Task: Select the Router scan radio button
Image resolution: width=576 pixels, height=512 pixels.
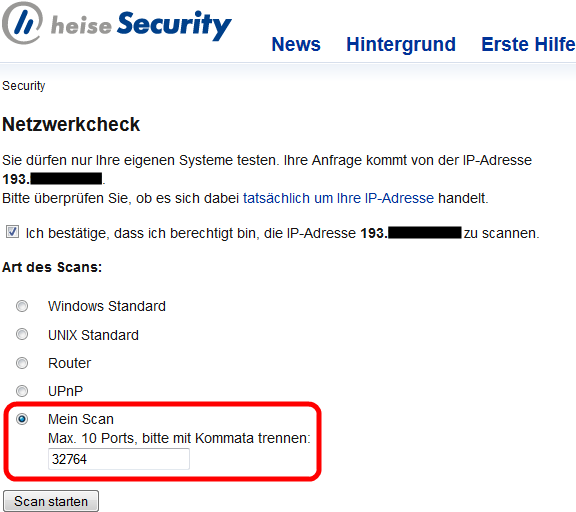Action: point(22,363)
